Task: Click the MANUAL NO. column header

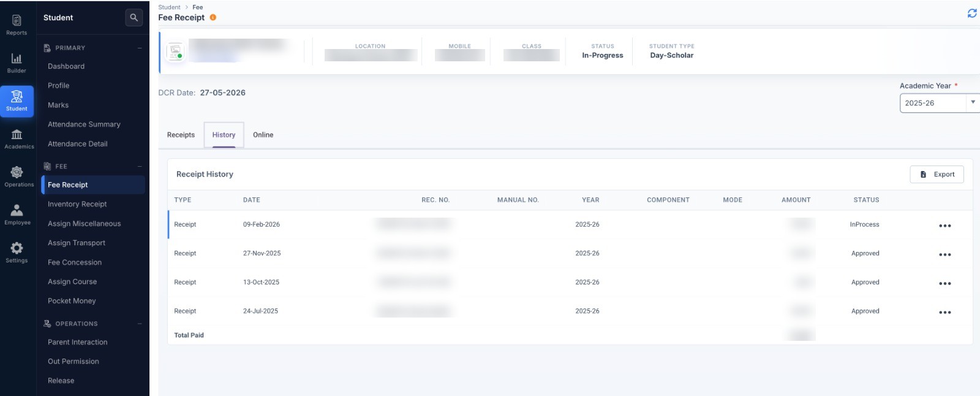Action: 518,200
